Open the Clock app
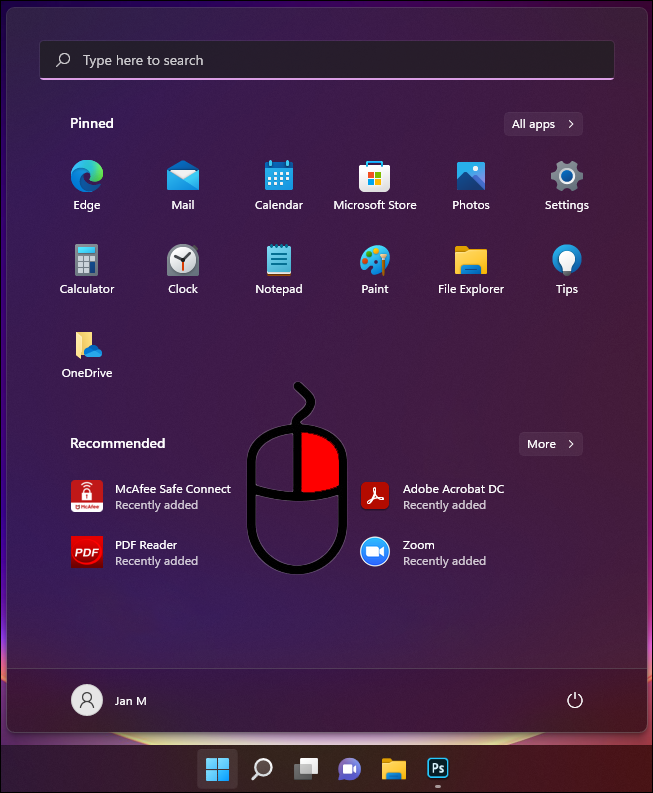 click(x=183, y=269)
